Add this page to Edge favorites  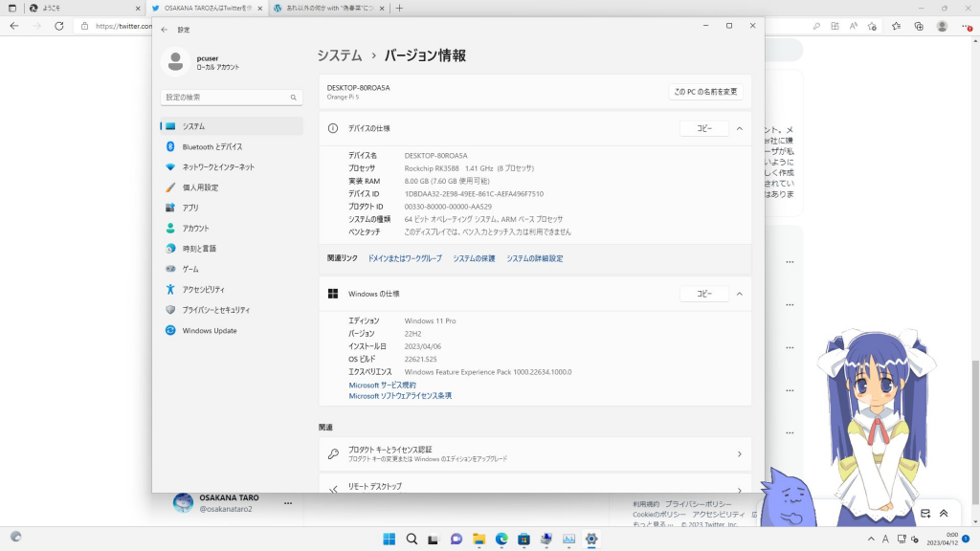(872, 26)
